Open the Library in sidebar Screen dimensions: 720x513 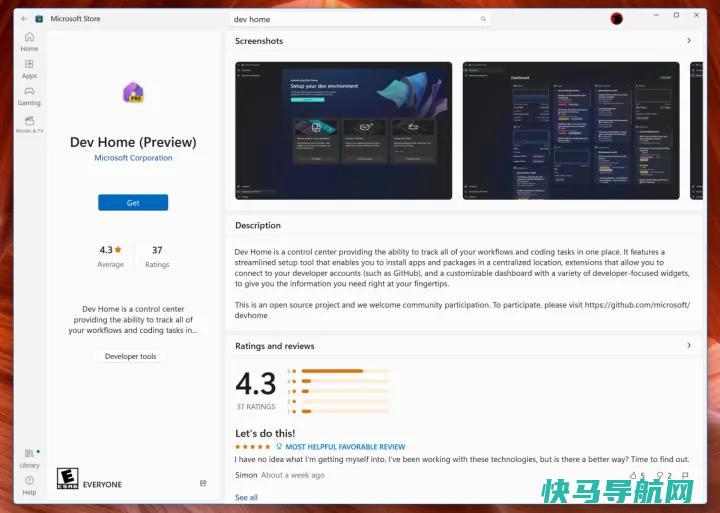click(29, 458)
